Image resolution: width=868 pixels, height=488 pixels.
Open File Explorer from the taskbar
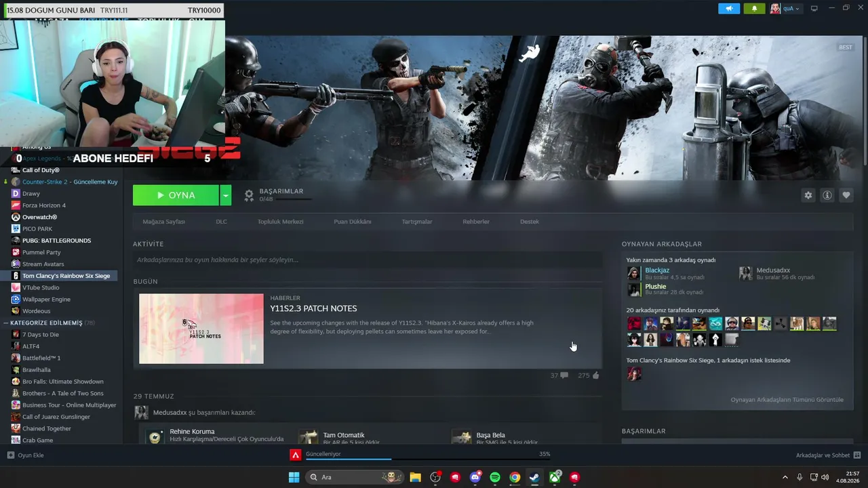(x=415, y=477)
